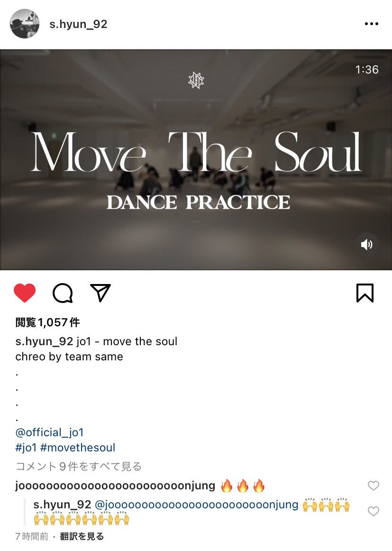The image size is (392, 551).
Task: Save post with bookmark icon
Action: pos(365,293)
